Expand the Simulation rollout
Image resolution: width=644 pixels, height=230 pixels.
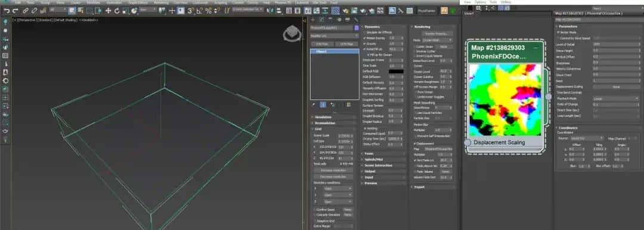tap(333, 117)
